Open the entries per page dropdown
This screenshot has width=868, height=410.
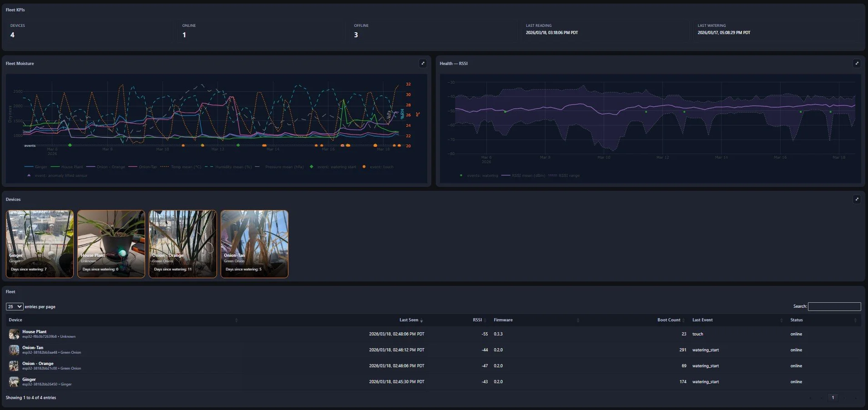click(x=14, y=306)
